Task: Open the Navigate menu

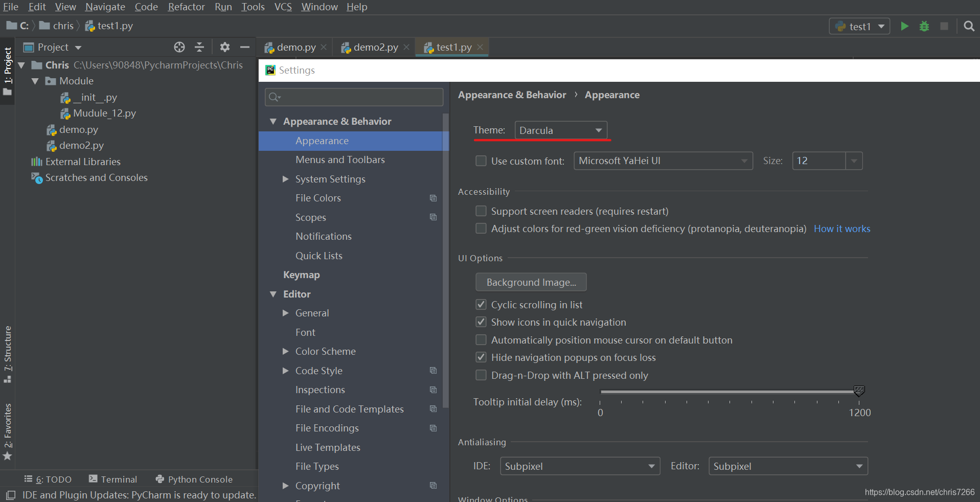Action: [105, 7]
